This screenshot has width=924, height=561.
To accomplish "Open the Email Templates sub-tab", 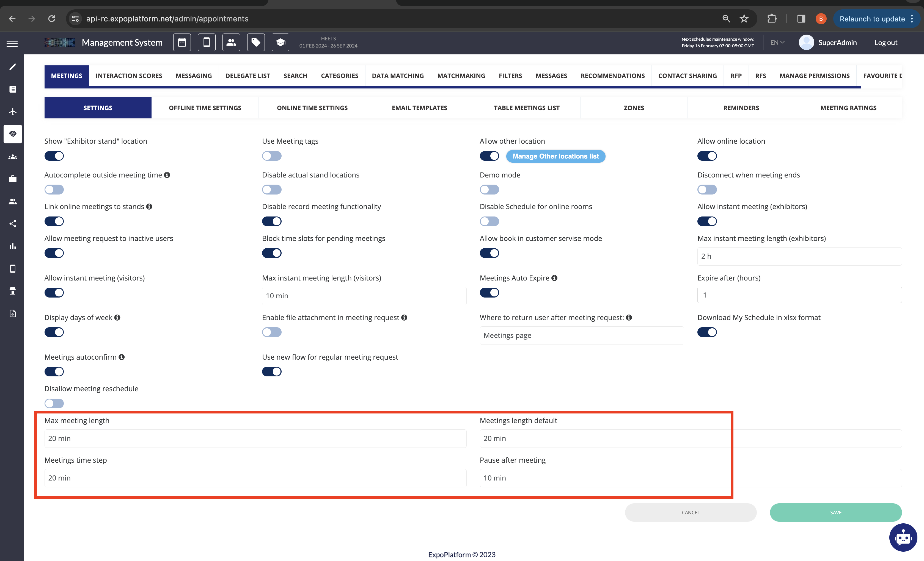I will click(419, 108).
